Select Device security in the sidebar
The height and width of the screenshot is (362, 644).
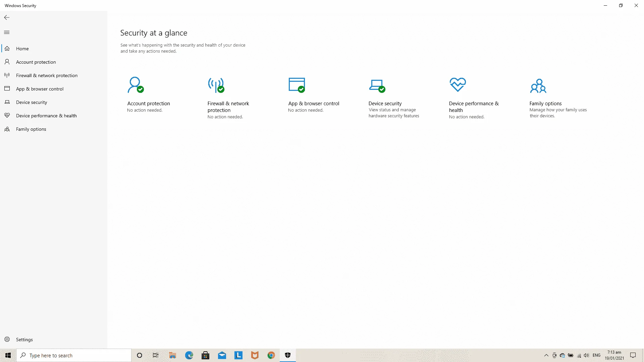coord(54,102)
